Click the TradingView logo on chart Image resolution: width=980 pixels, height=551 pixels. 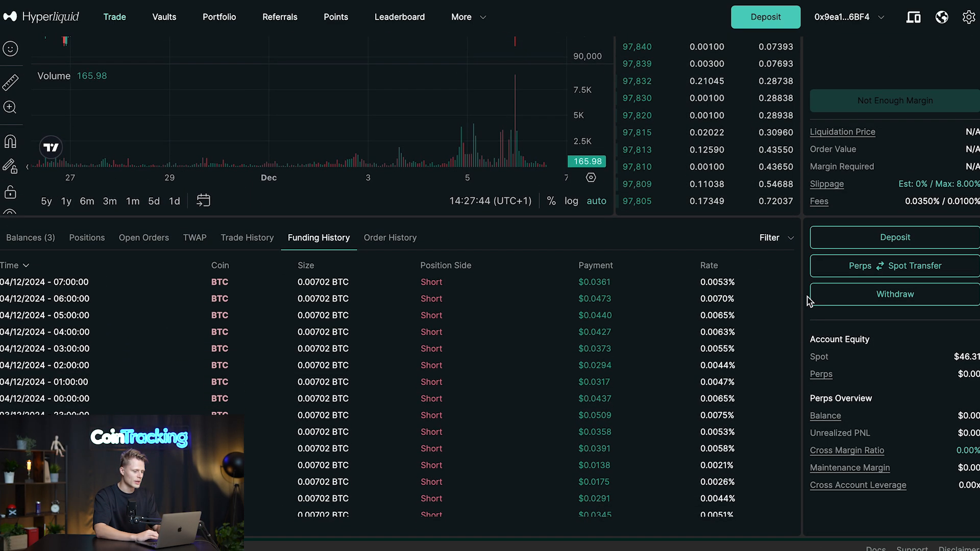[x=51, y=147]
